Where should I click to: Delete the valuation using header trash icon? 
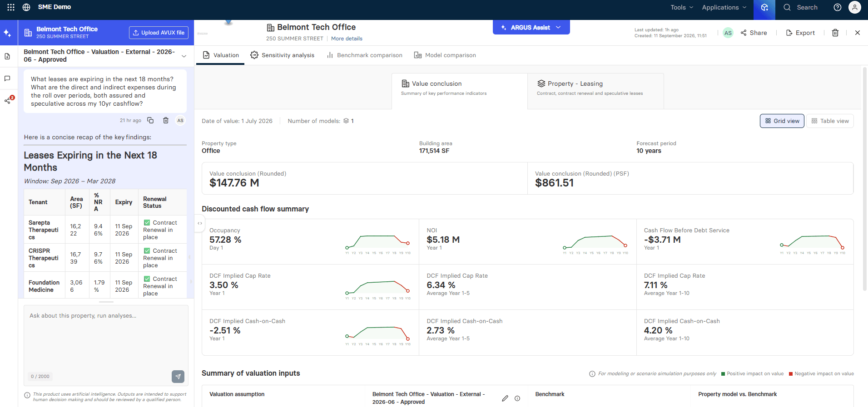pyautogui.click(x=835, y=33)
